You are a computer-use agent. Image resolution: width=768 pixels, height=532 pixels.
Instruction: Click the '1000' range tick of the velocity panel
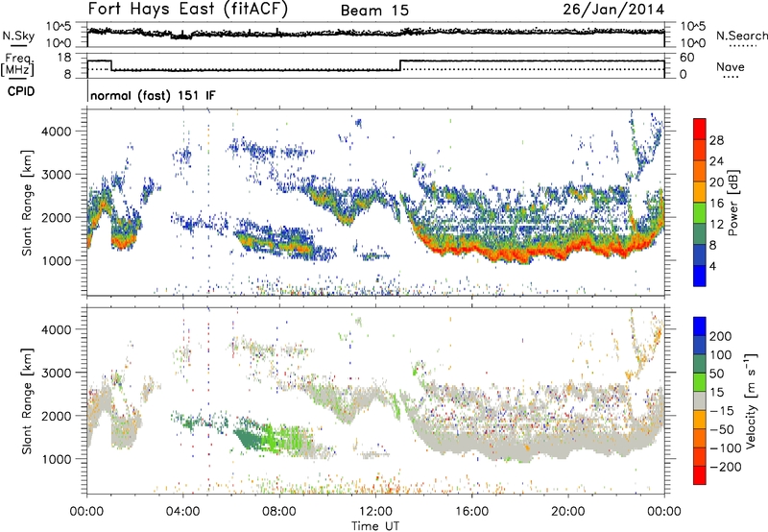point(57,459)
